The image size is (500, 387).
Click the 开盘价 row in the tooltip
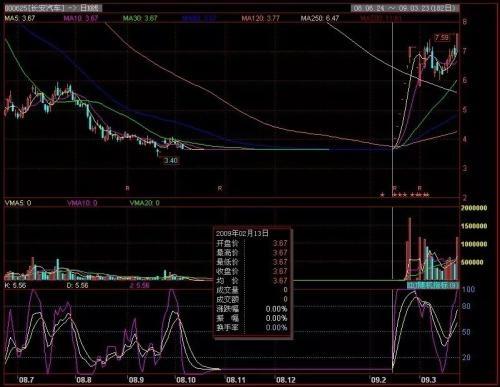[252, 243]
